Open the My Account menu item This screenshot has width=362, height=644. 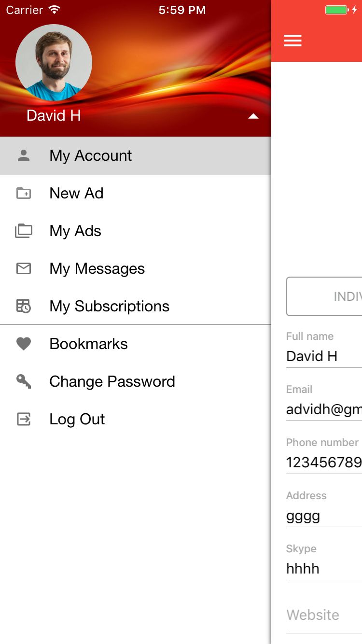91,155
